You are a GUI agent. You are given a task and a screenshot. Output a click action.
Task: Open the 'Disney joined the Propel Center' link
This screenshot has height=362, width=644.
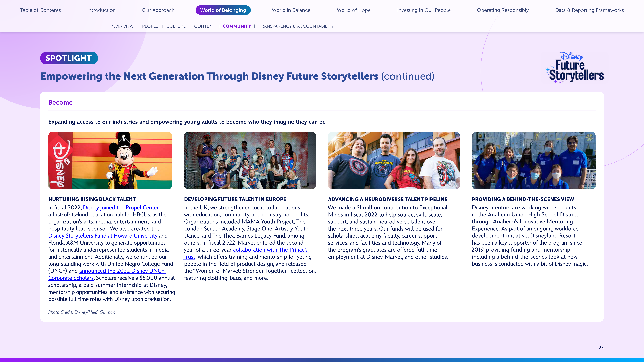121,208
